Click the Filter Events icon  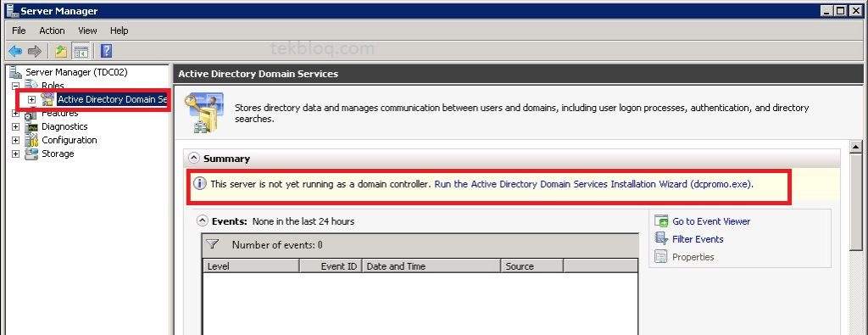pyautogui.click(x=661, y=238)
